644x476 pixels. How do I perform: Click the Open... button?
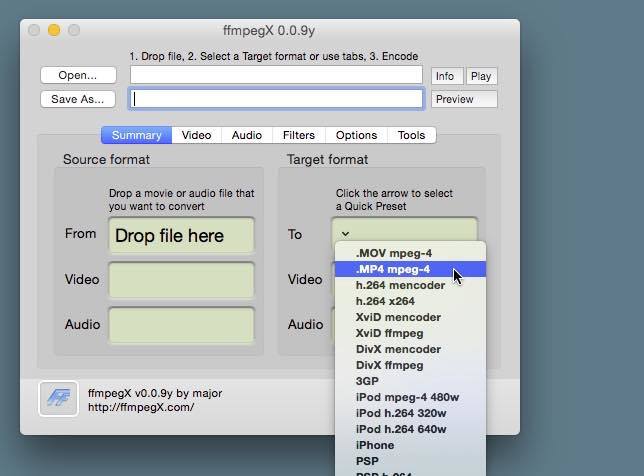pos(78,75)
